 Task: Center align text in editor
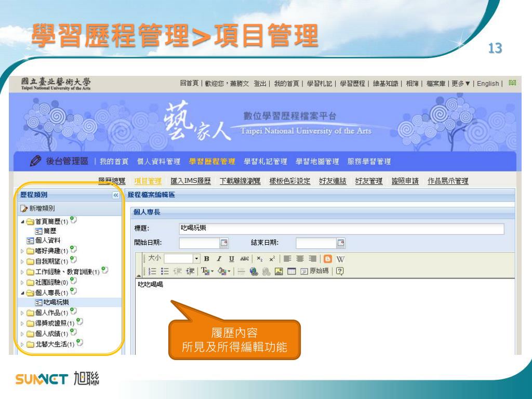point(300,259)
